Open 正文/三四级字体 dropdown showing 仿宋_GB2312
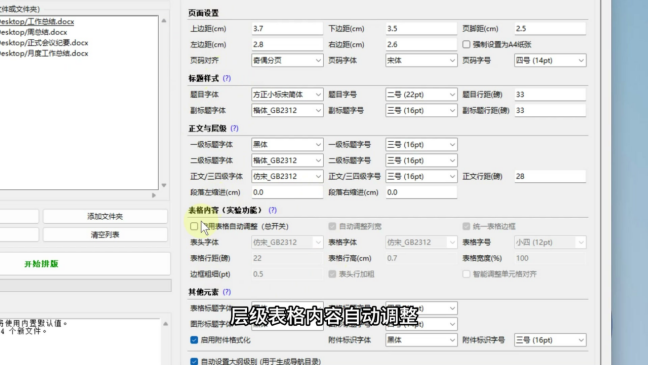 287,177
